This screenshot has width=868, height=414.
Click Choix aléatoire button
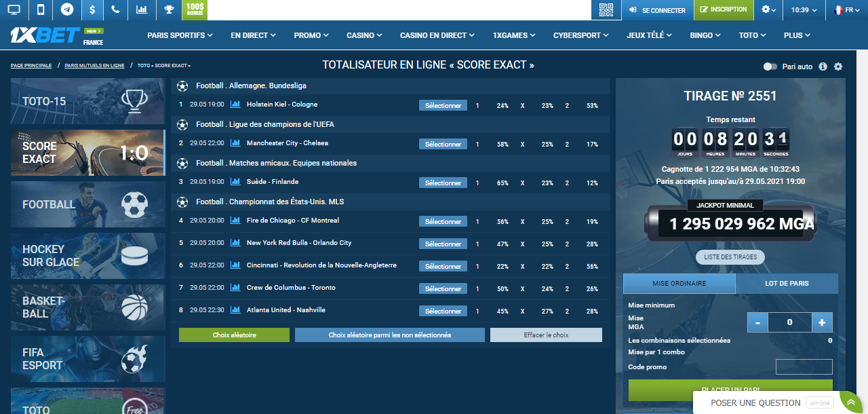coord(234,335)
